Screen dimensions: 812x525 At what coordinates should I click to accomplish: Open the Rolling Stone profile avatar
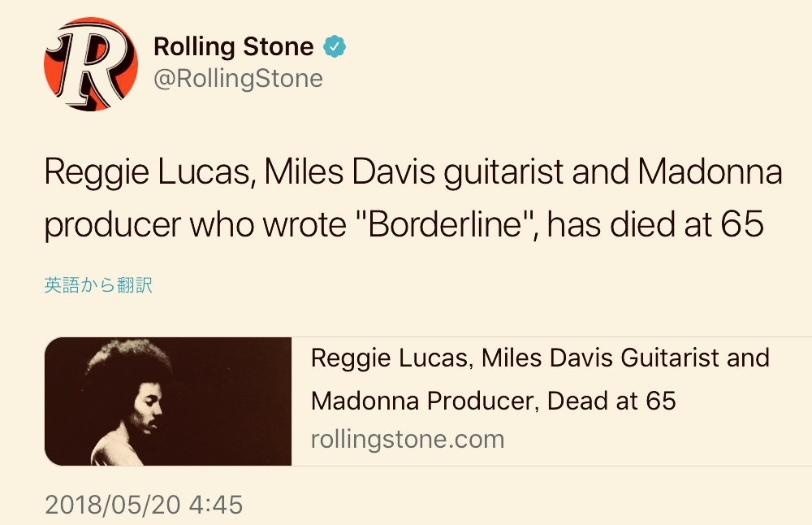(x=91, y=63)
